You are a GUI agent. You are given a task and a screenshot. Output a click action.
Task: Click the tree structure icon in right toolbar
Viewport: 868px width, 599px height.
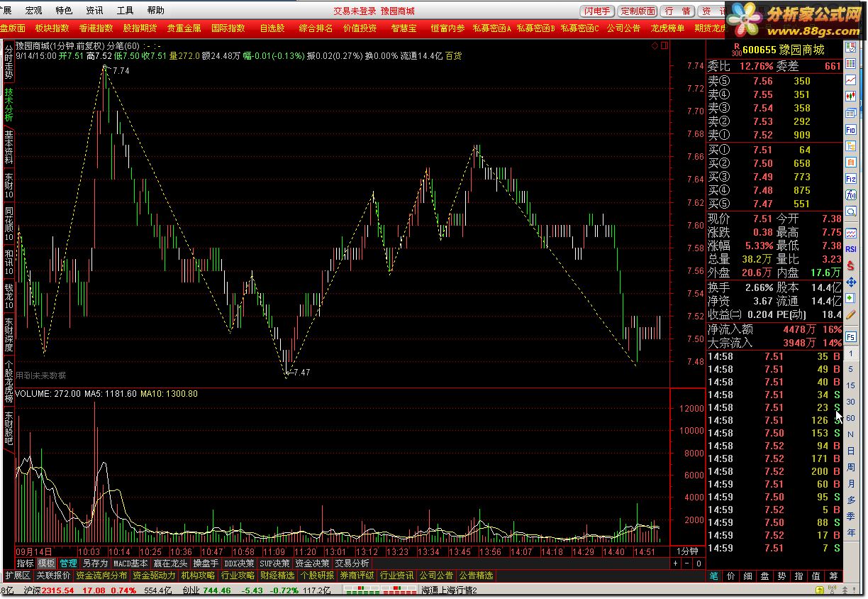point(851,145)
